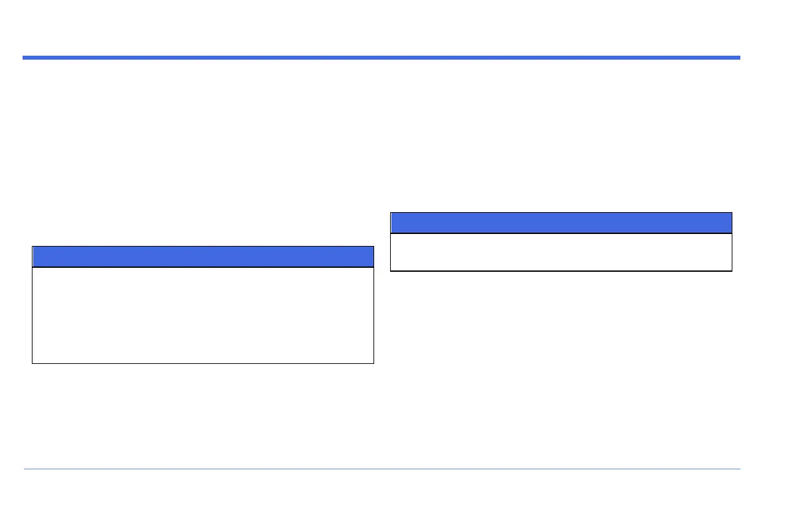Click inside the smaller right white box body

(561, 252)
